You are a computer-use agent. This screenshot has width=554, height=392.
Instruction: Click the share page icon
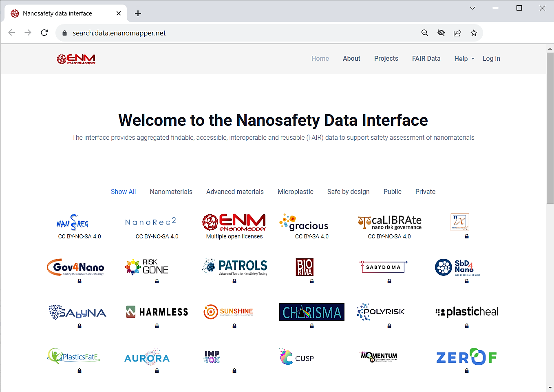click(x=457, y=33)
